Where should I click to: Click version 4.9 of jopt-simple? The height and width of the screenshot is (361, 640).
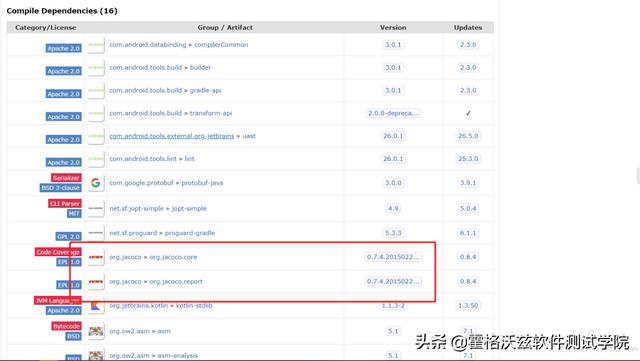point(393,208)
